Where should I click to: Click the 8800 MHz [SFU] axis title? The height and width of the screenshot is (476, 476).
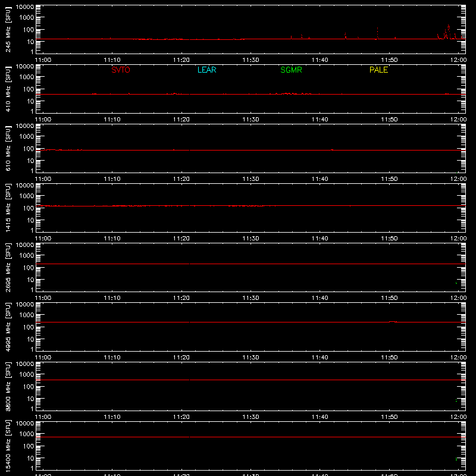(x=8, y=386)
